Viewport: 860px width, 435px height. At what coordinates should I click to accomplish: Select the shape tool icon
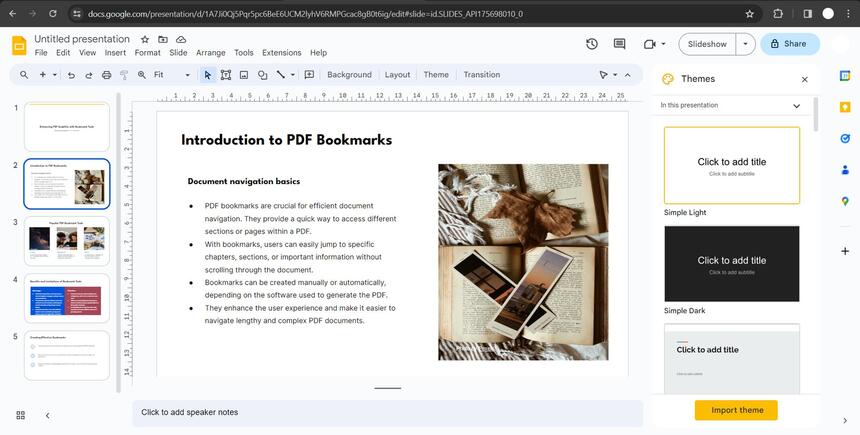tap(262, 75)
